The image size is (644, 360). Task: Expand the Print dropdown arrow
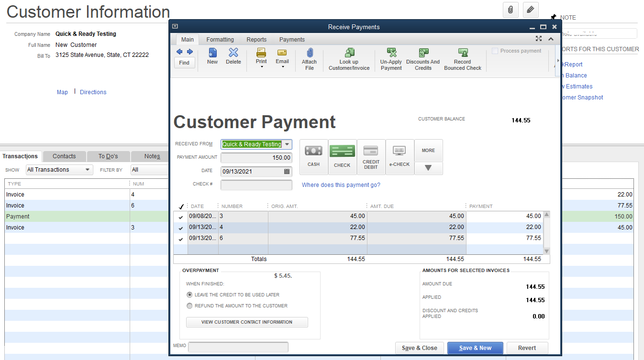(x=262, y=67)
